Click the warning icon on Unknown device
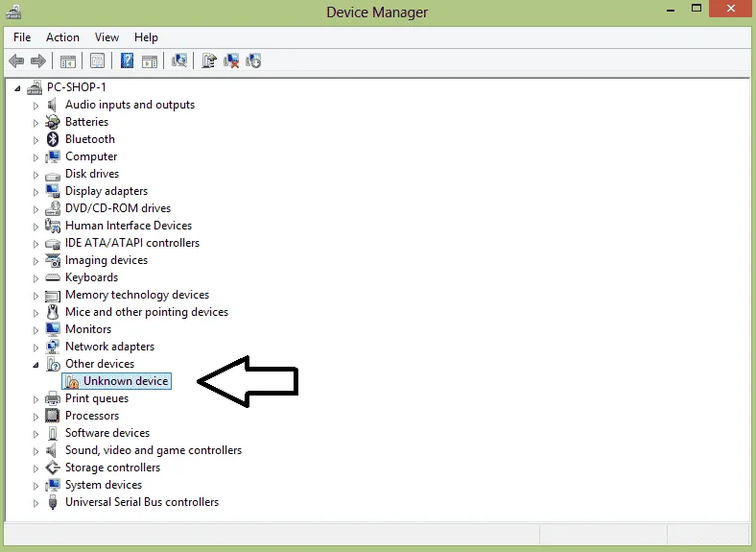The image size is (756, 552). point(72,381)
